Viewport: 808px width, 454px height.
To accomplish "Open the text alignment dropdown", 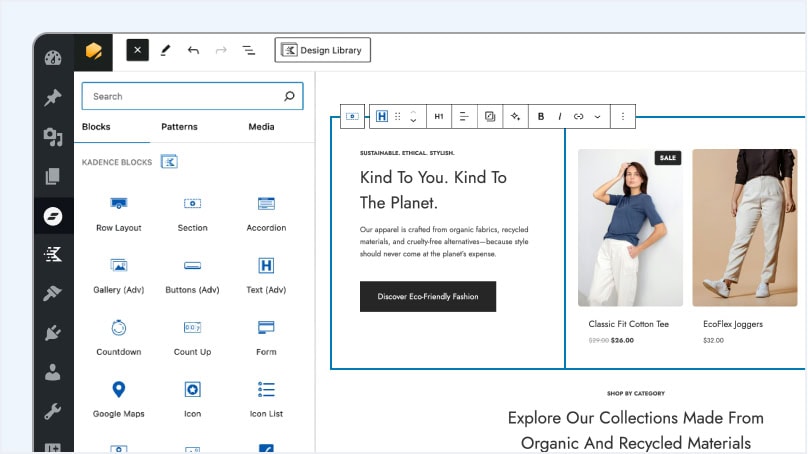I will (x=464, y=117).
